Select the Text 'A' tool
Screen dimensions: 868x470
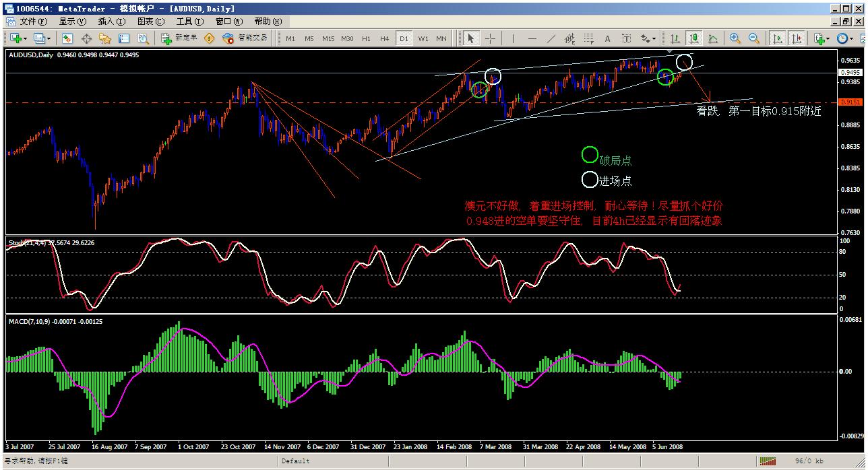tap(607, 38)
